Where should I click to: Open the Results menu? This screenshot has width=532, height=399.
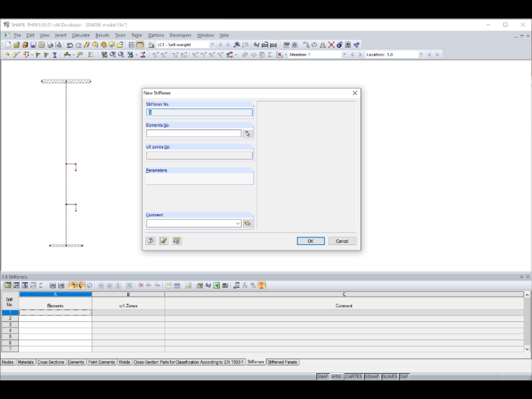pos(102,35)
